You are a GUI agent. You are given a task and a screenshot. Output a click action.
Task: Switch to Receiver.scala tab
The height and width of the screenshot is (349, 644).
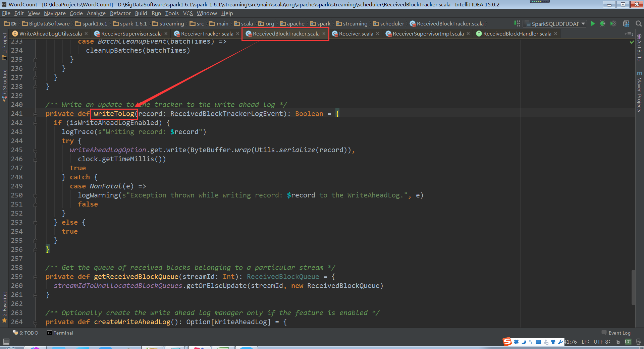click(356, 34)
